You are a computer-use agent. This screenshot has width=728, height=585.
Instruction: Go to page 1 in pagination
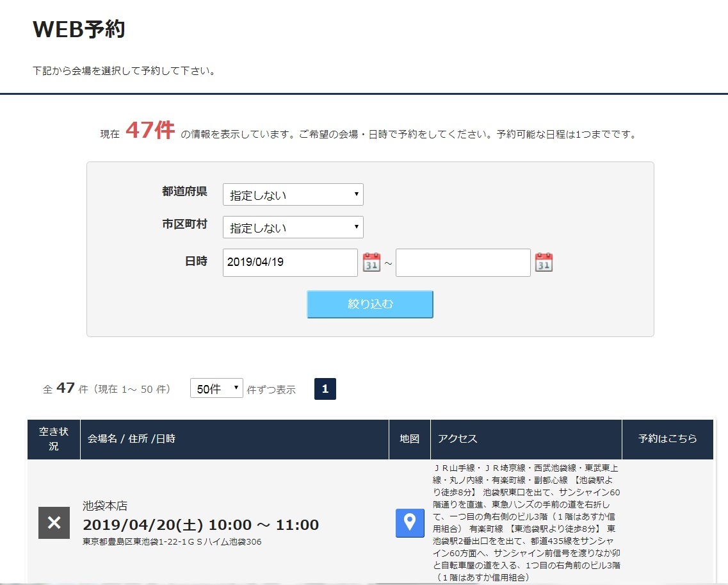click(325, 389)
